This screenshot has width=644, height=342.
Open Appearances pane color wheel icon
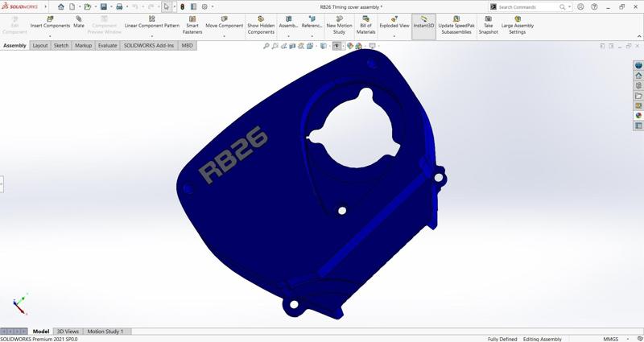[638, 115]
